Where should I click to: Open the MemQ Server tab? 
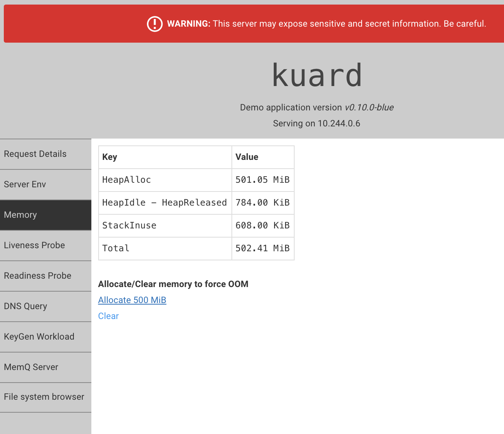pyautogui.click(x=46, y=367)
